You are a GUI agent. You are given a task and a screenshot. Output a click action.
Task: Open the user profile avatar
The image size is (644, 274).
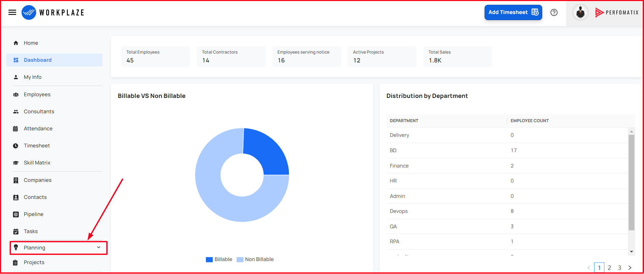[580, 13]
